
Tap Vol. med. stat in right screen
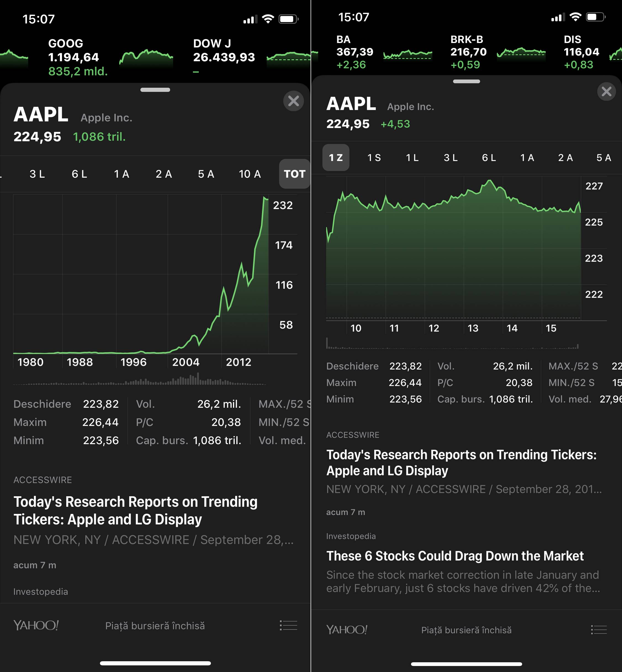click(x=585, y=399)
